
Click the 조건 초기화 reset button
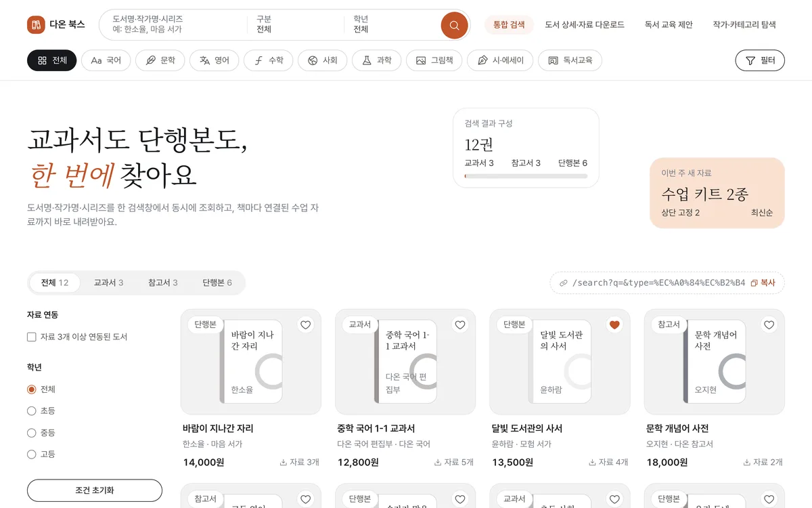tap(95, 490)
